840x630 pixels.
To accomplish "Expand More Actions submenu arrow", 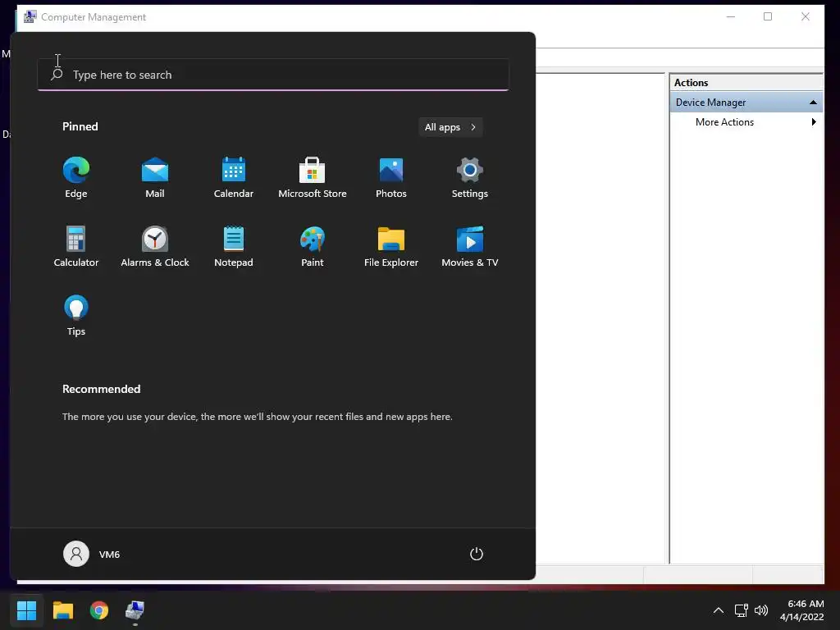I will pos(814,122).
